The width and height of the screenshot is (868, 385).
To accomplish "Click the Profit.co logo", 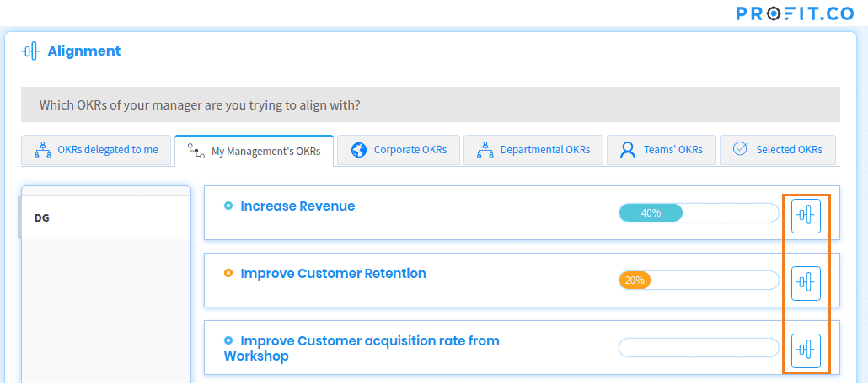I will pos(795,13).
